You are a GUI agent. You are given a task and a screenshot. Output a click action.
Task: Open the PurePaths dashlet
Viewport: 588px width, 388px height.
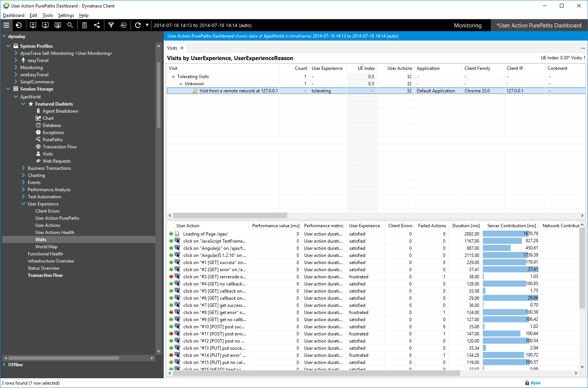coord(53,140)
